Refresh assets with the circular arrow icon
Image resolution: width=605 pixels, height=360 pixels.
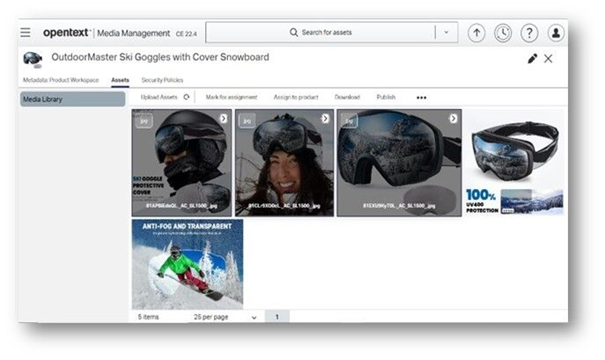(x=186, y=97)
